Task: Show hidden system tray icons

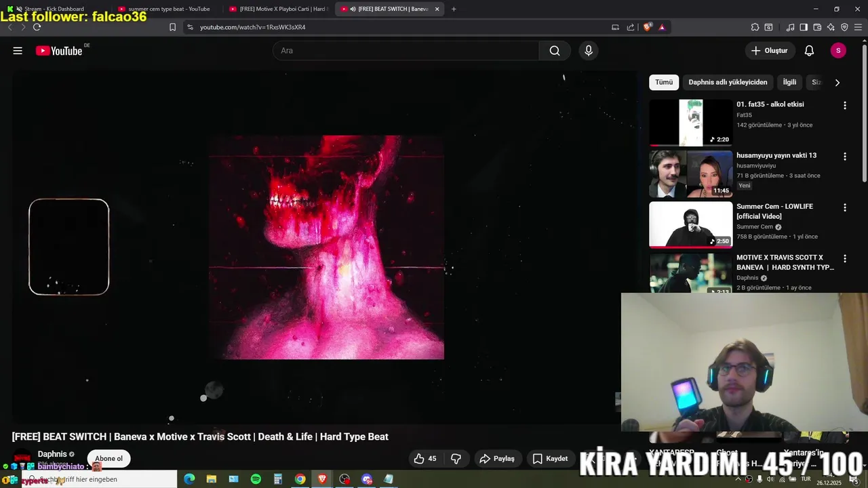Action: click(738, 479)
